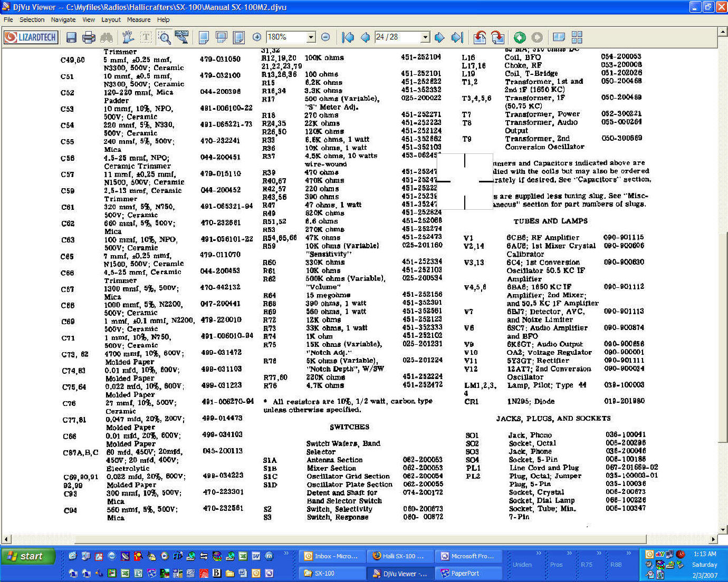Expand the R75 taskbar toolbar chevron

[599, 553]
